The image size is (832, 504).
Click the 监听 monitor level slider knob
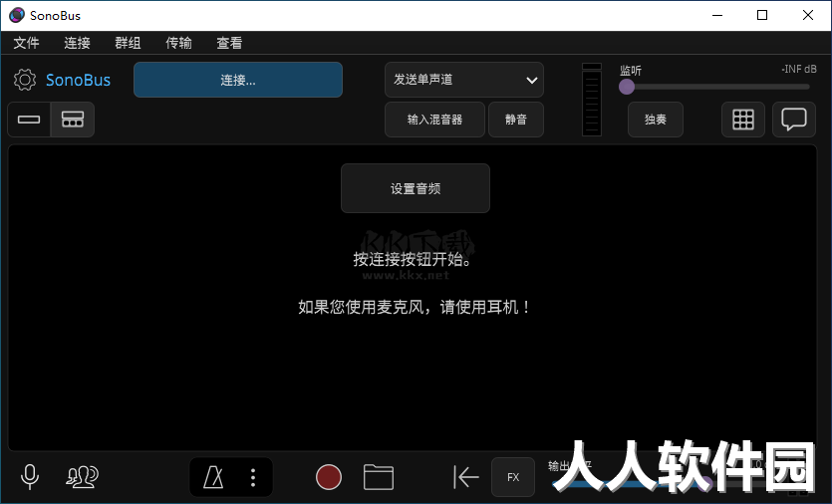tap(627, 87)
